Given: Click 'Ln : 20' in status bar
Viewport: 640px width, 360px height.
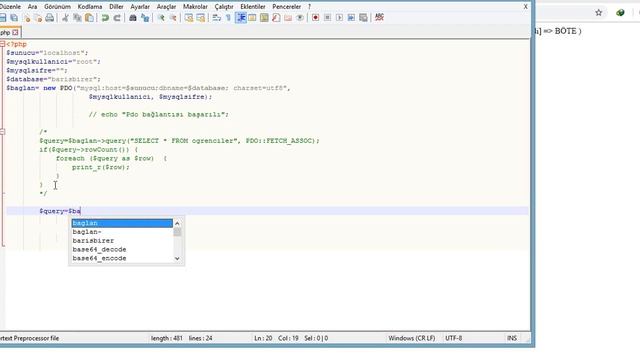Looking at the screenshot, I should click(x=263, y=338).
